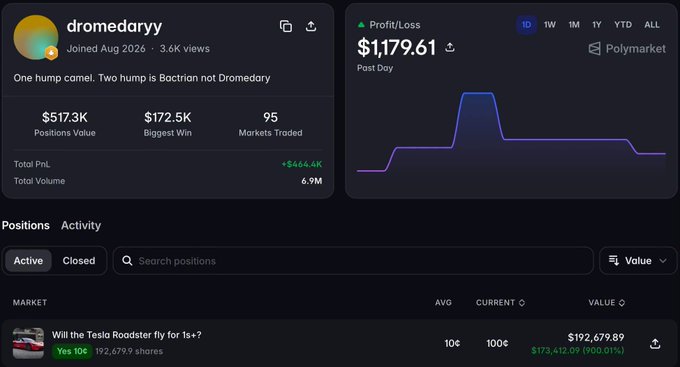Screen dimensions: 680x367
Task: Click the '$1,179.61' profit amount
Action: (396, 47)
